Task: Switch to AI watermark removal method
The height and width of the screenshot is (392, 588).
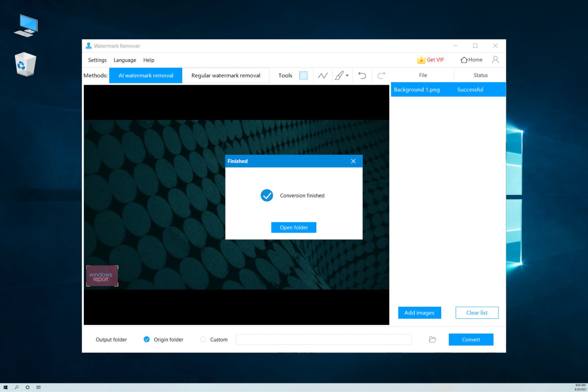Action: pos(146,75)
